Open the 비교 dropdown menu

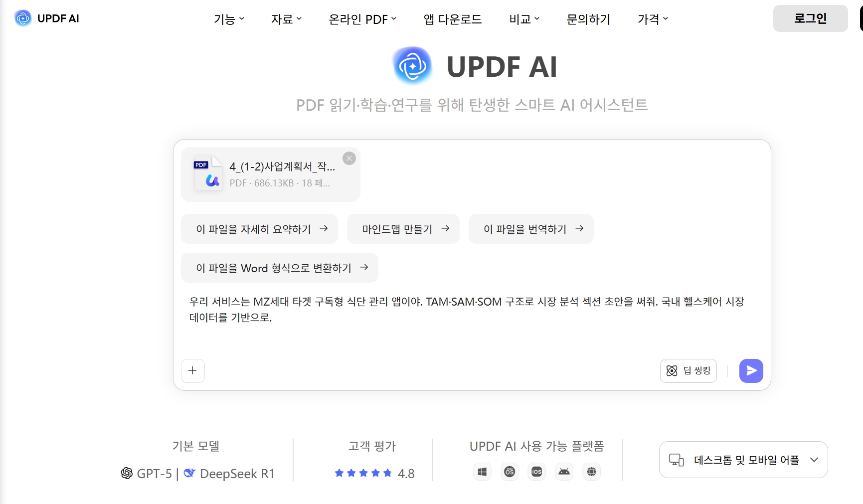(x=524, y=19)
